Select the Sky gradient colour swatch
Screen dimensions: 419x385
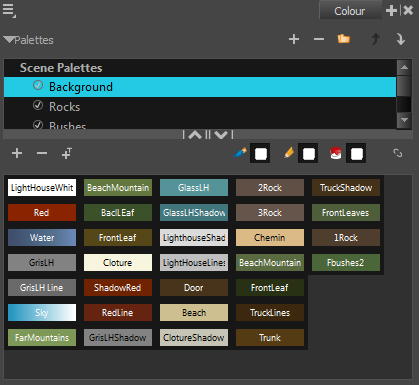(42, 312)
